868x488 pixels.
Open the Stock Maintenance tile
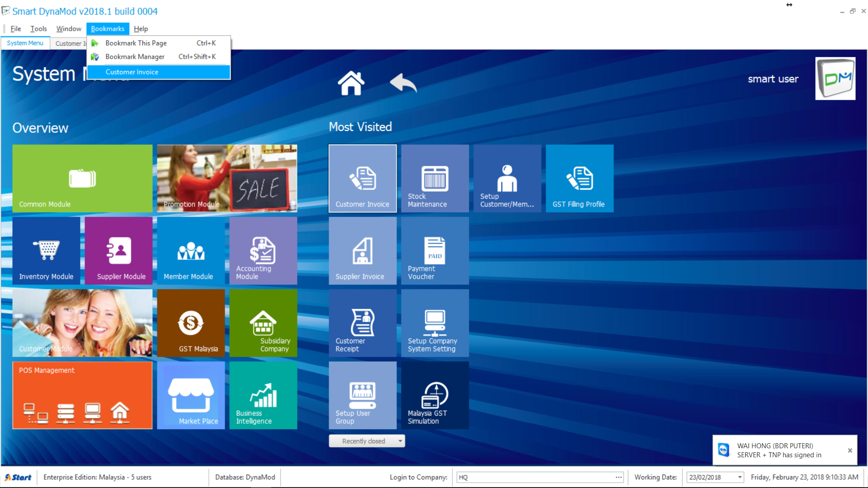pos(435,178)
